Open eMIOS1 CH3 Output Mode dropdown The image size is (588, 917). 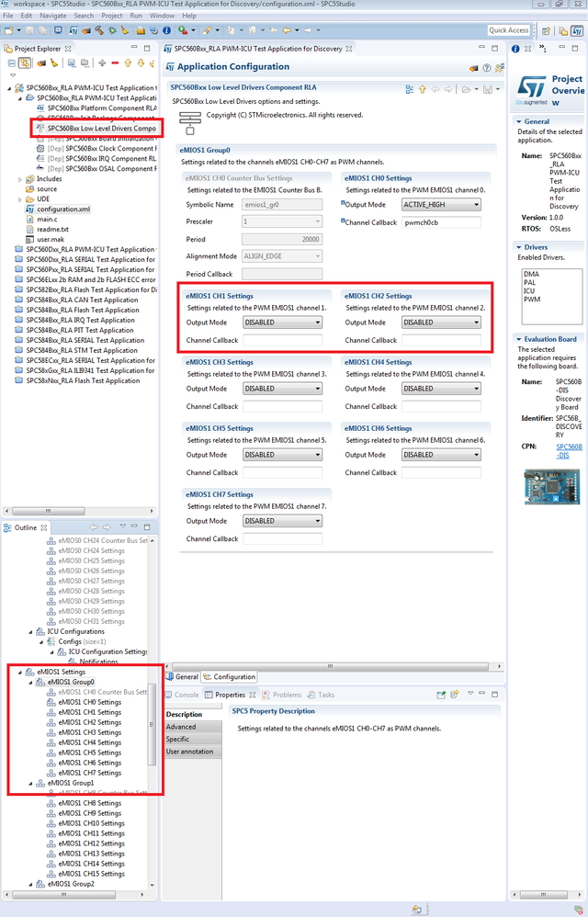click(282, 389)
